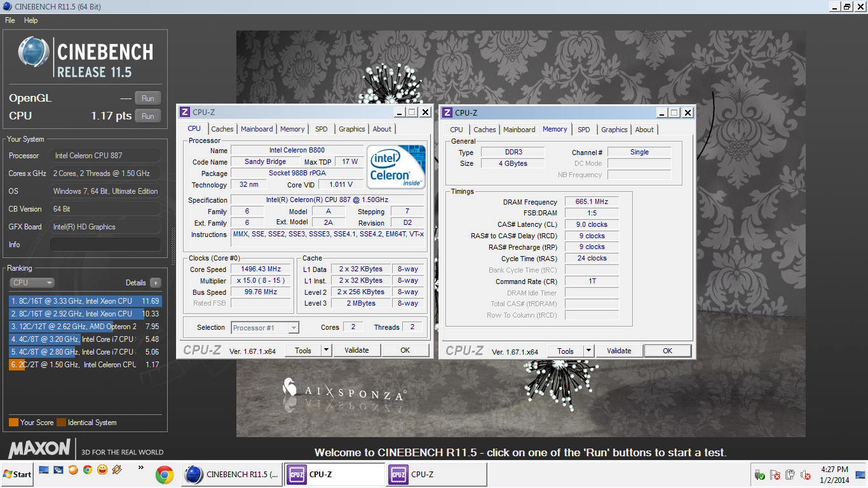Switch to CPU tab in the Memory-tab CPU-Z window
Image resolution: width=868 pixels, height=488 pixels.
point(456,130)
